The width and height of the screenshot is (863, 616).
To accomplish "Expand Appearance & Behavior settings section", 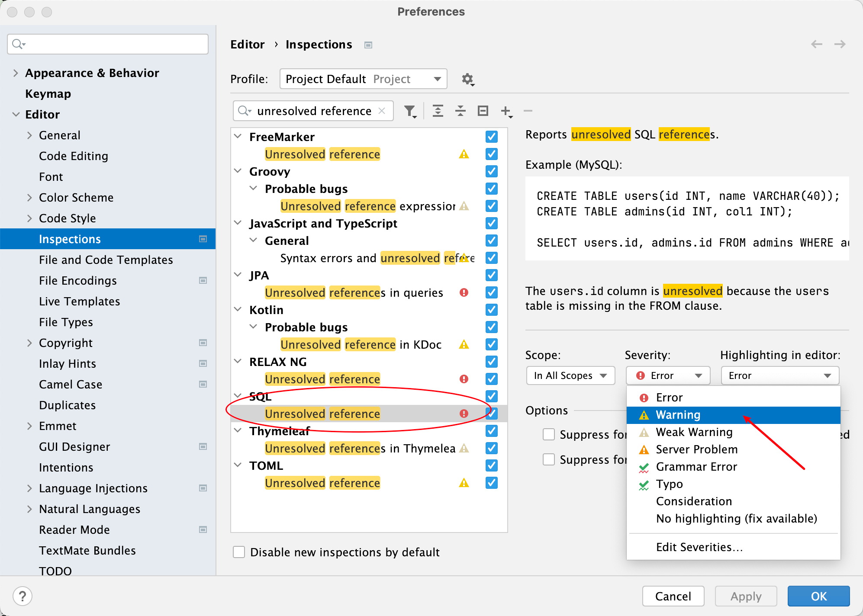I will 16,73.
